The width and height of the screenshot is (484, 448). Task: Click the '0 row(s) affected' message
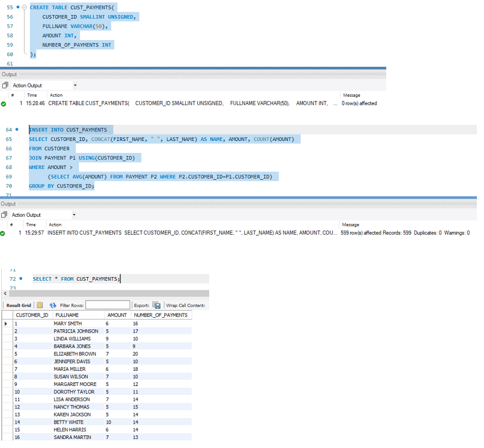[x=359, y=103]
